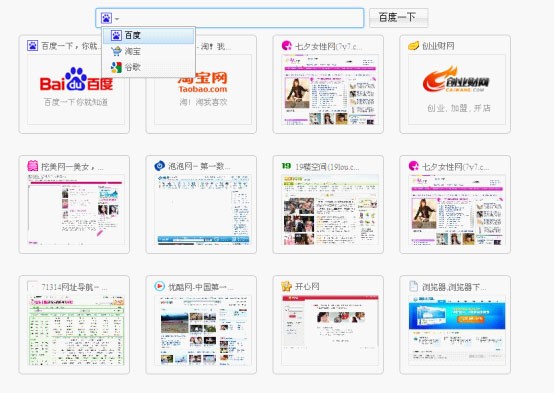
Task: Click the star icon of 开心网
Action: [x=287, y=286]
